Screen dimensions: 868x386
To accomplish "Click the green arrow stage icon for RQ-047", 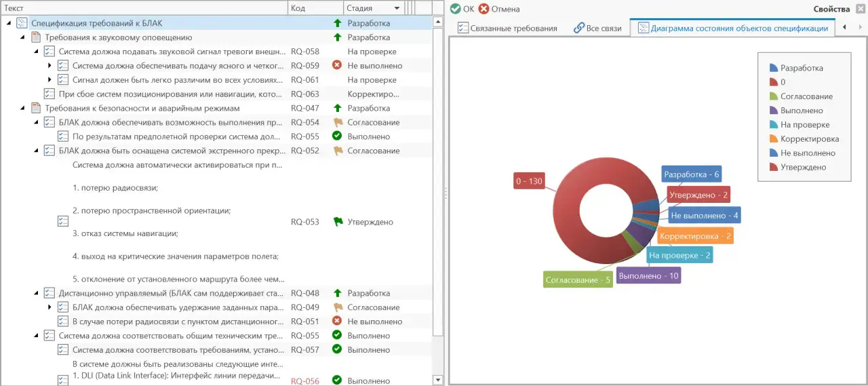I will (337, 108).
